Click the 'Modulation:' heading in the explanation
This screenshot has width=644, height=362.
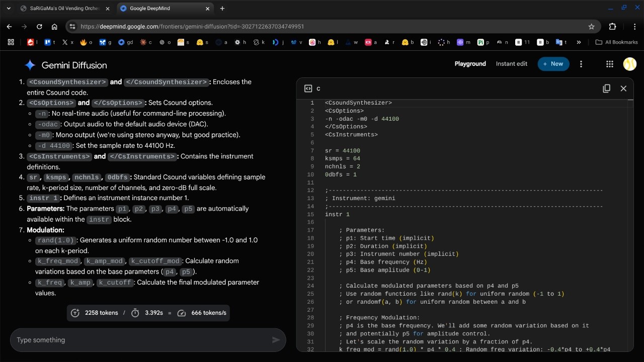(x=45, y=230)
